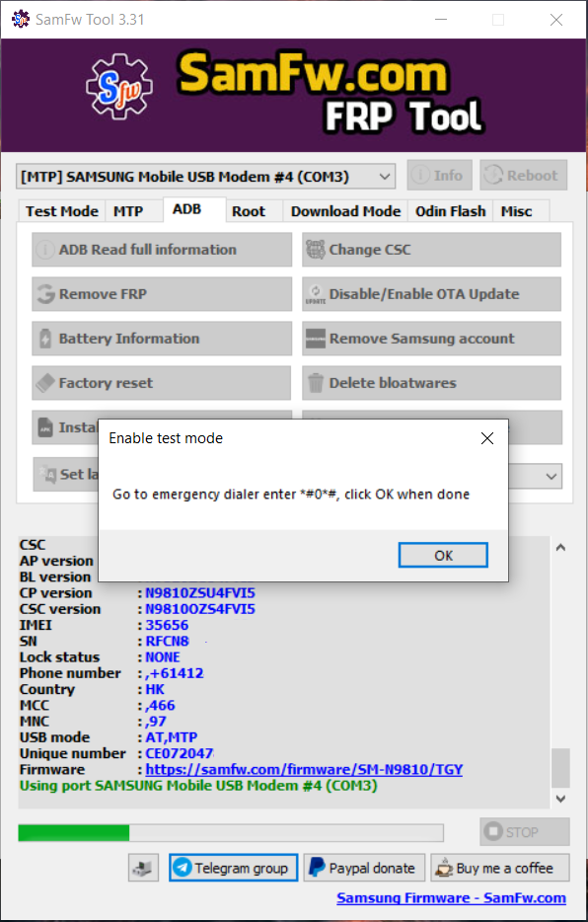Click the STOP button

tap(525, 832)
